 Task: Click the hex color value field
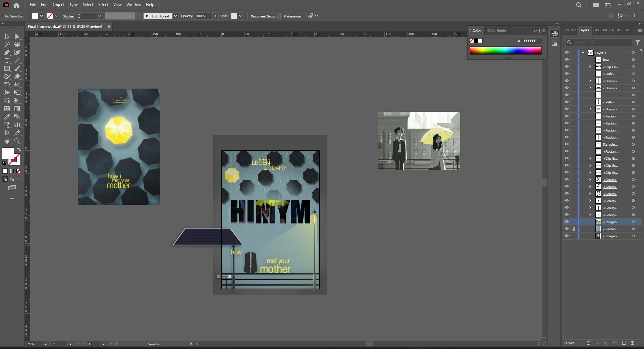tap(532, 41)
